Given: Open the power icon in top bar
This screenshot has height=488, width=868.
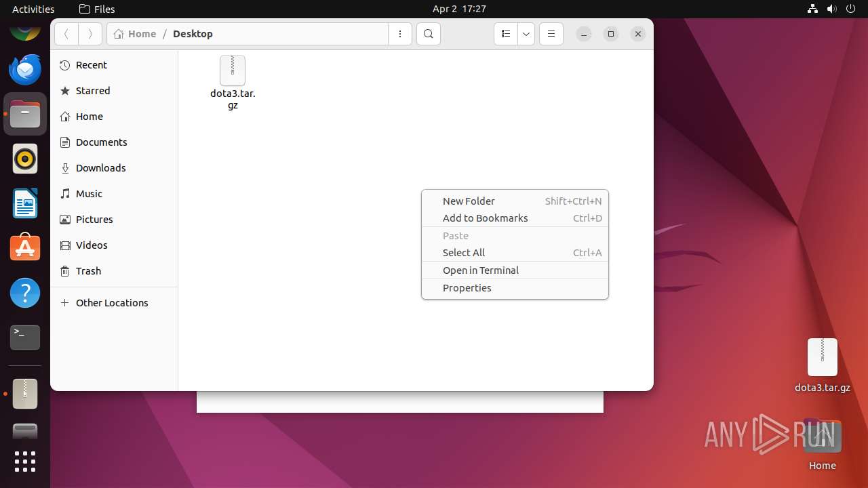Looking at the screenshot, I should click(850, 9).
